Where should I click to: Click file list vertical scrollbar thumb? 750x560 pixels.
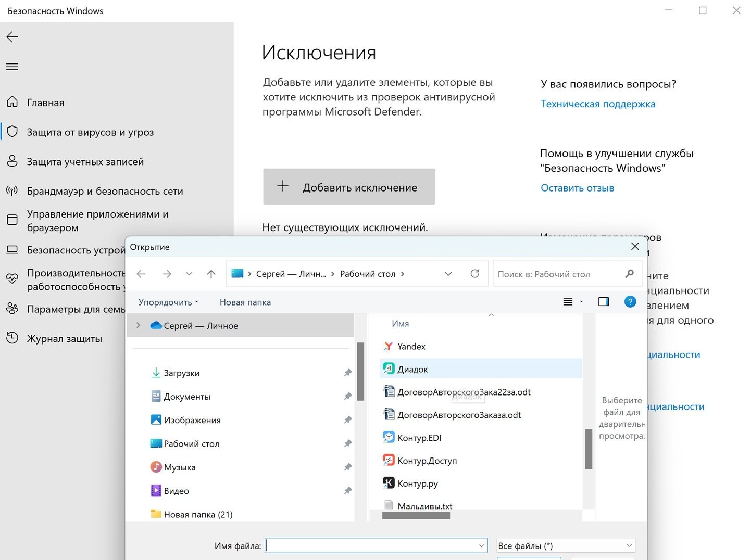tap(589, 449)
